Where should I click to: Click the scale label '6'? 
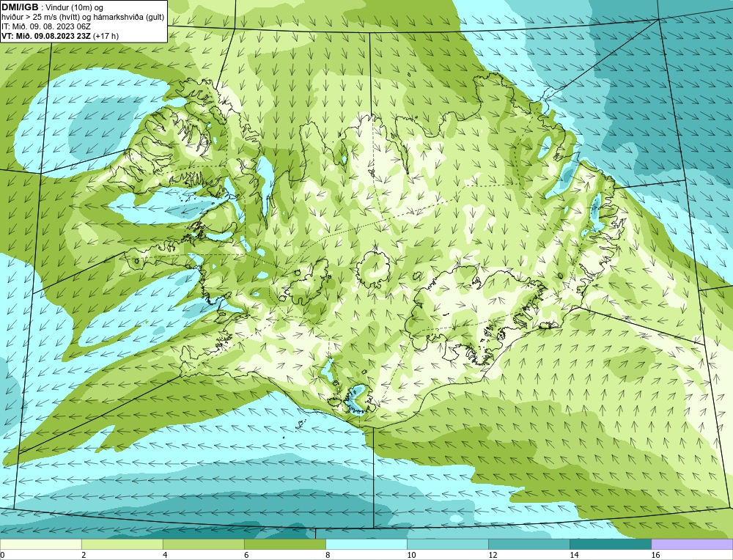[x=246, y=555]
